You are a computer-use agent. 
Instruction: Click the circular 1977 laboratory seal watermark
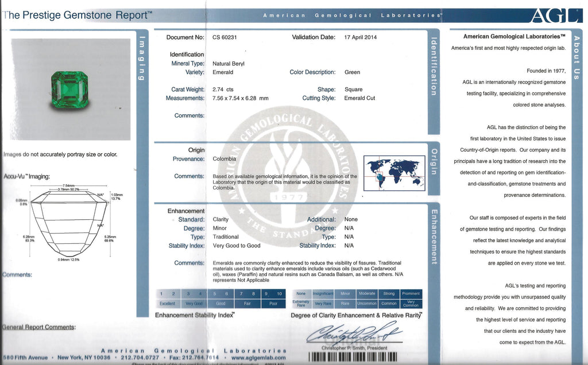click(290, 174)
